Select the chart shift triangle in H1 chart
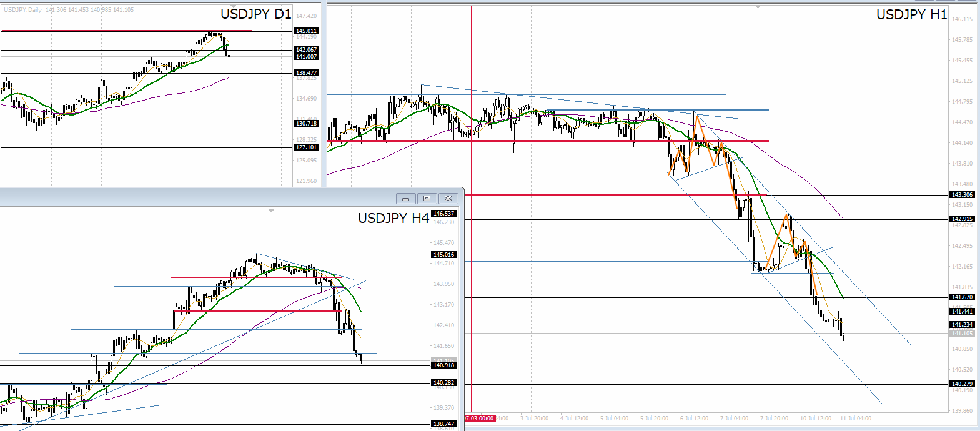 tap(758, 6)
